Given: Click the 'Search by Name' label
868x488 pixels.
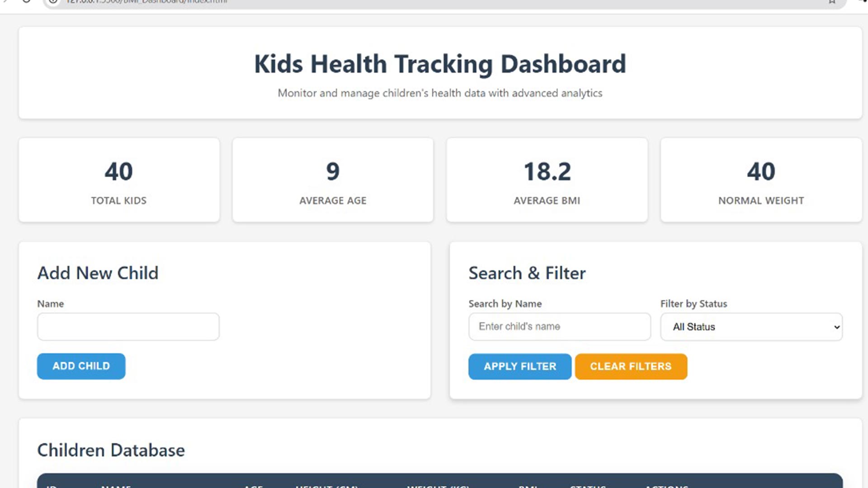Looking at the screenshot, I should tap(505, 304).
